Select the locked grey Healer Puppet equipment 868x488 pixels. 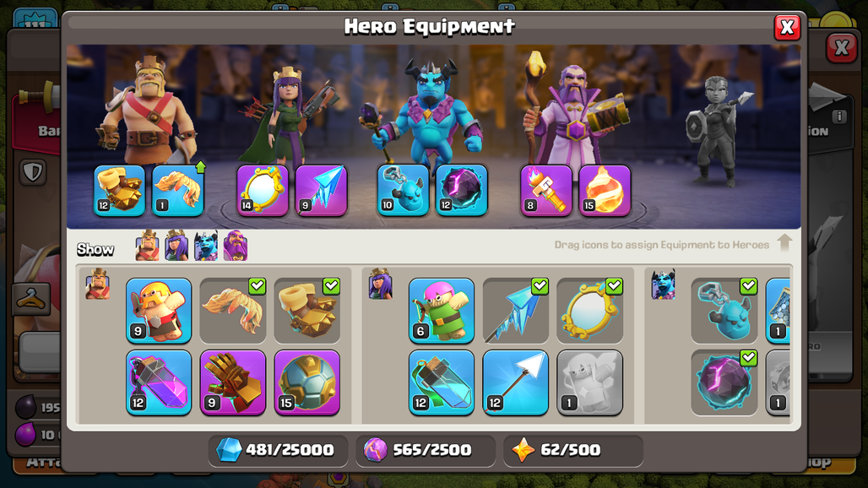point(589,382)
